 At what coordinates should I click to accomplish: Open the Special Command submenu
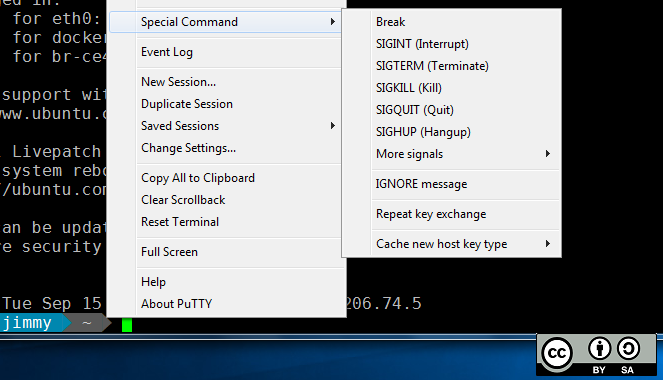pos(225,22)
